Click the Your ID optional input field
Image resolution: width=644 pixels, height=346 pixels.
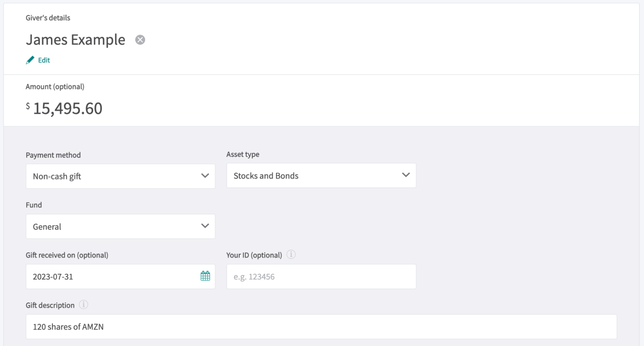point(321,276)
